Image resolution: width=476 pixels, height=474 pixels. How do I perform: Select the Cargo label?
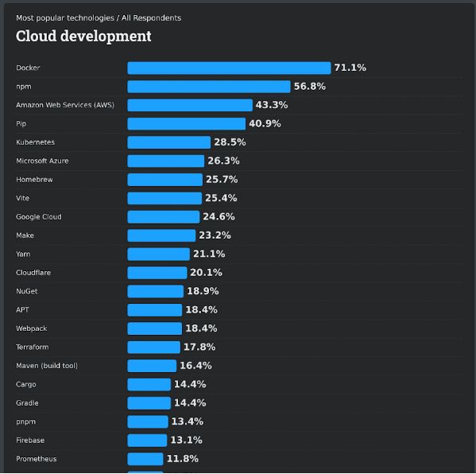(25, 384)
